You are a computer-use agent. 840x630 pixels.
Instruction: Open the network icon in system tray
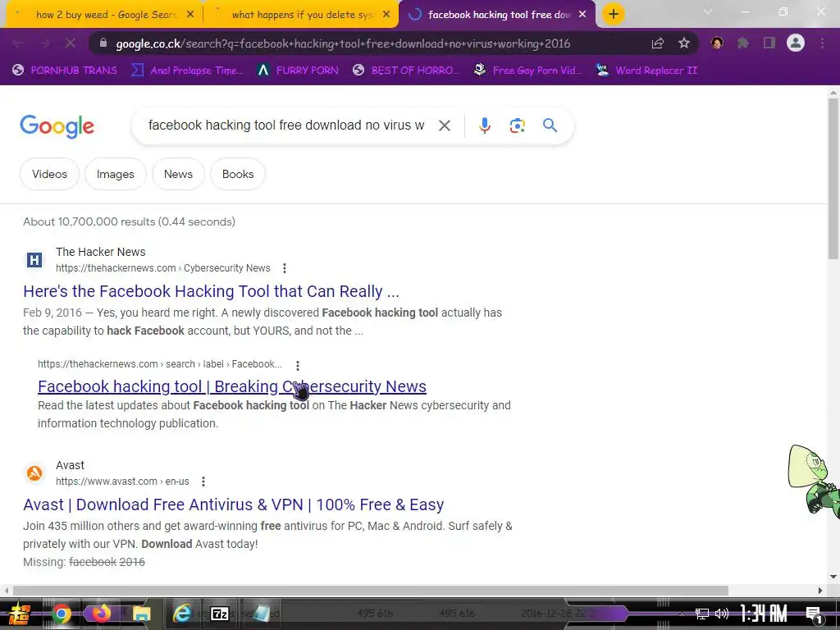pos(701,614)
